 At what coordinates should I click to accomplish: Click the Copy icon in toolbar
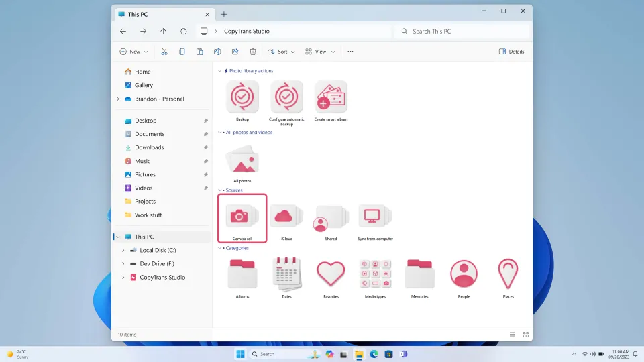[182, 52]
